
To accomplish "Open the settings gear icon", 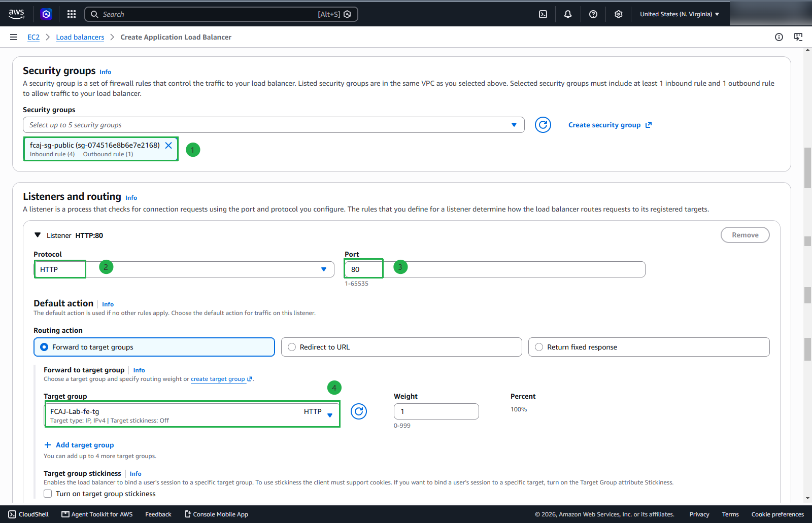I will pyautogui.click(x=618, y=14).
